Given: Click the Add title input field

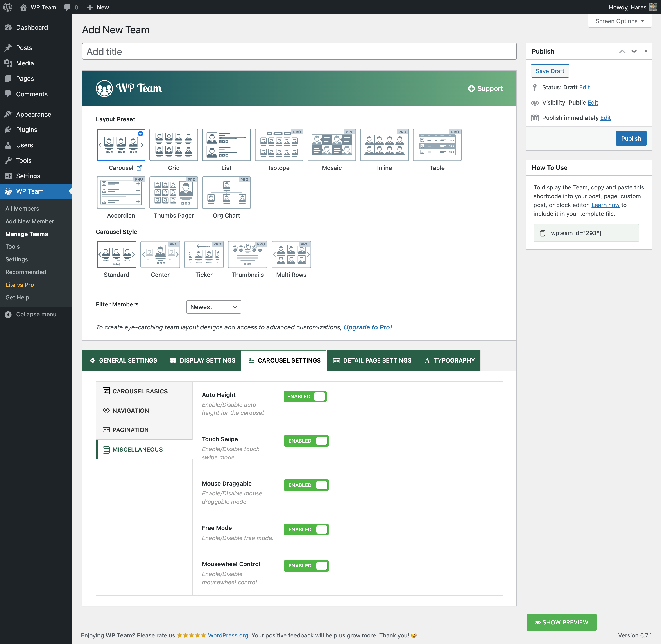Looking at the screenshot, I should [299, 51].
